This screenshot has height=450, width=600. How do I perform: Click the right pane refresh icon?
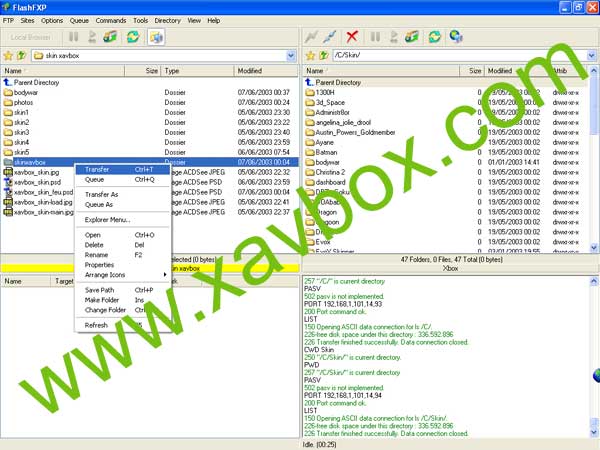click(435, 37)
